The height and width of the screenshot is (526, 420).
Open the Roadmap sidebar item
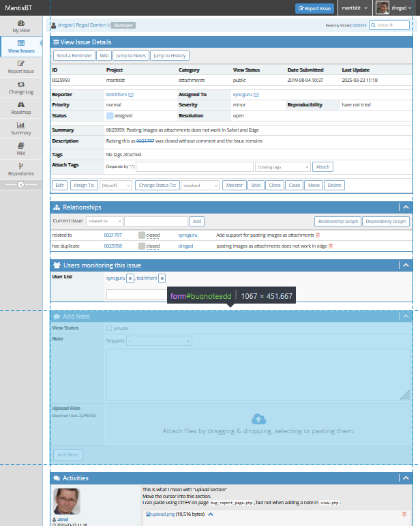pos(20,108)
